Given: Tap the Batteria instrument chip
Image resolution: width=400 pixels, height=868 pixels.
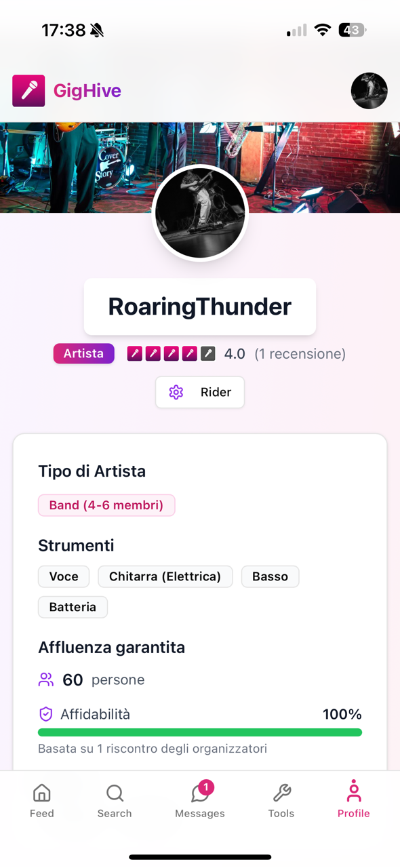Looking at the screenshot, I should click(x=73, y=607).
